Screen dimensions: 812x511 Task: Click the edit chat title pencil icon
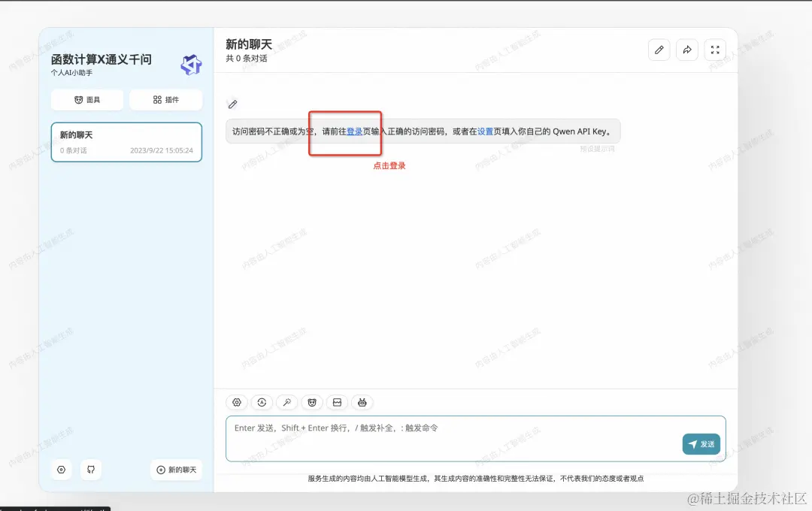(659, 50)
